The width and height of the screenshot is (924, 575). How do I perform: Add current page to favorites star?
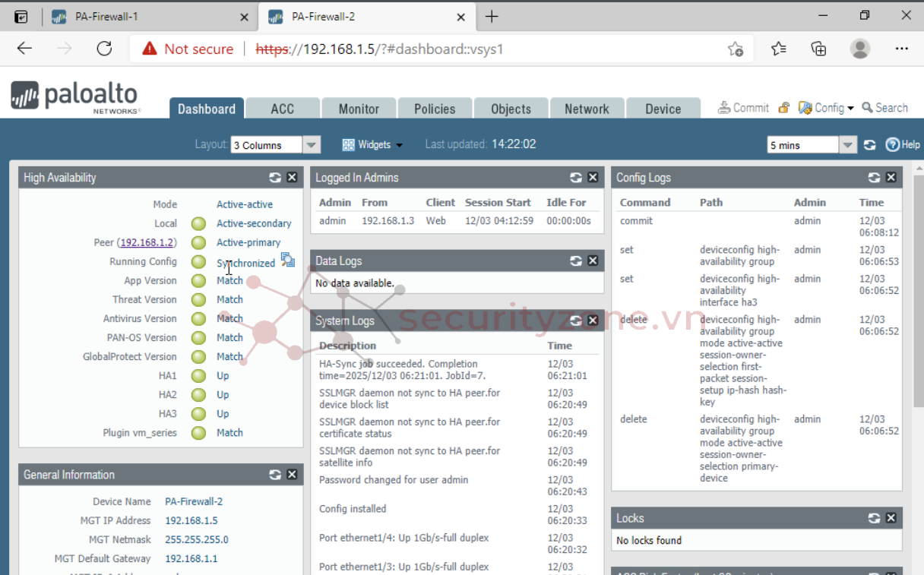(735, 49)
